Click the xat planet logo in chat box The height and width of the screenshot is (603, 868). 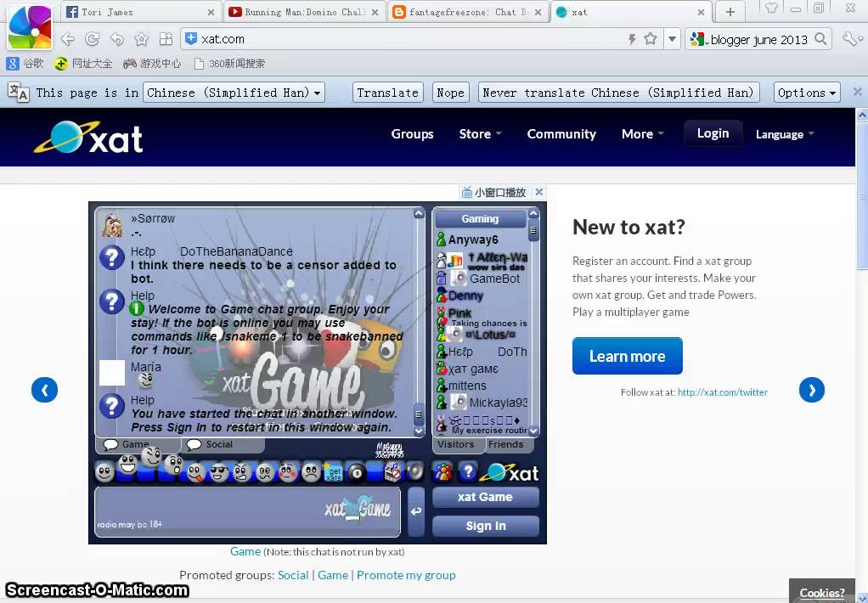tap(510, 472)
